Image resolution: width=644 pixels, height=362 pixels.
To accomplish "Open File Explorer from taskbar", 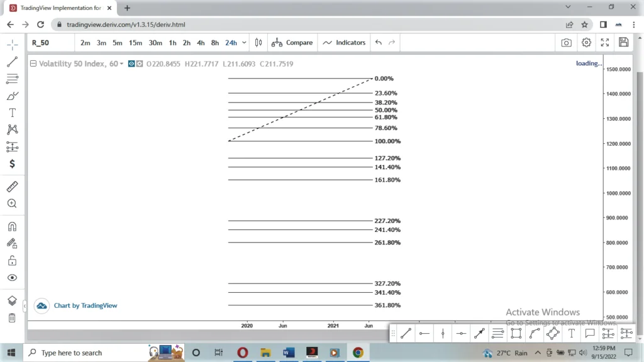I will pos(266,353).
